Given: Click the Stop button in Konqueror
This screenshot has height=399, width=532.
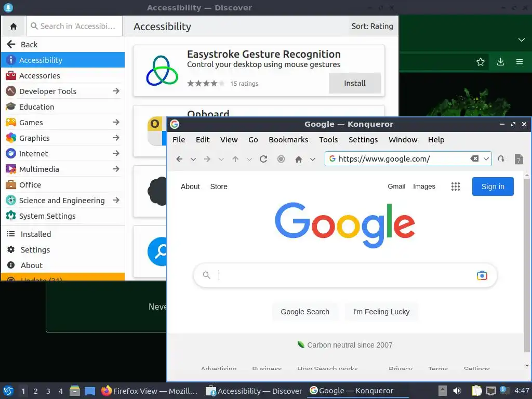Looking at the screenshot, I should [281, 159].
